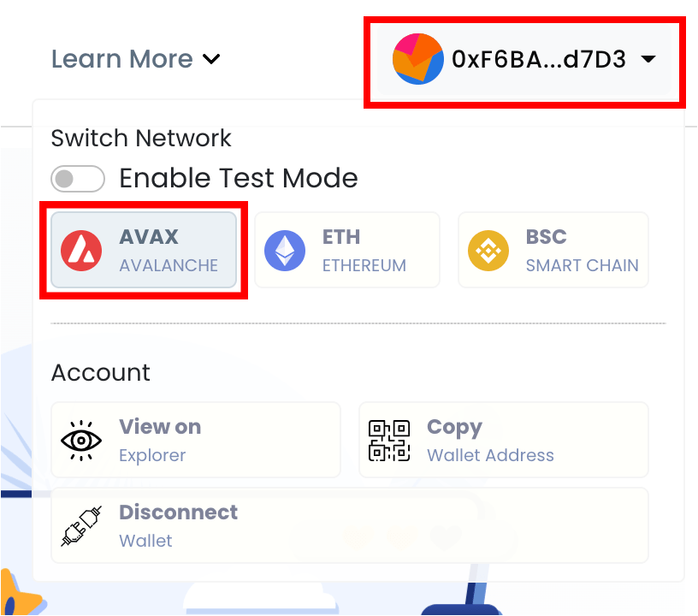Enable Test Mode toggle switch
The width and height of the screenshot is (698, 616).
coord(78,179)
